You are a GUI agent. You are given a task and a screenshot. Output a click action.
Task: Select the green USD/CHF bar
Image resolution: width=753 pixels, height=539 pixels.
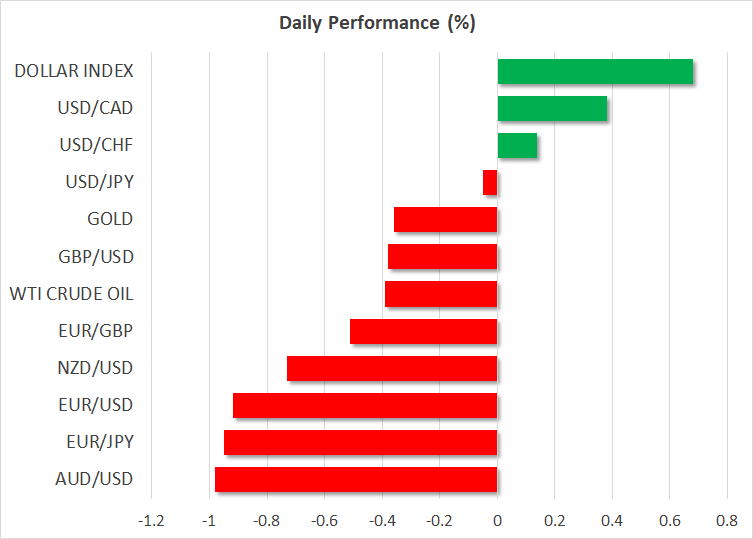coord(517,145)
